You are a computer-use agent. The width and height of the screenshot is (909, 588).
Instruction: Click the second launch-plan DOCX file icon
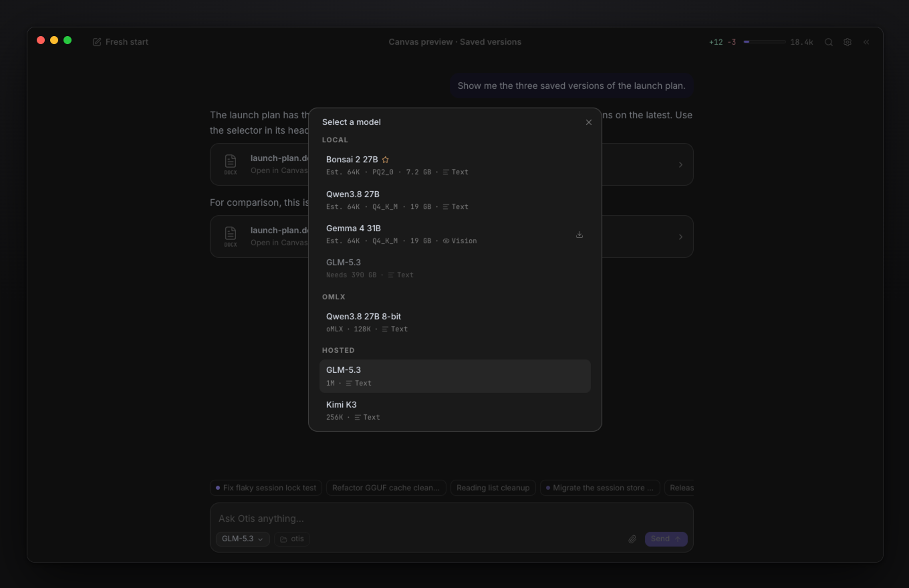click(230, 236)
